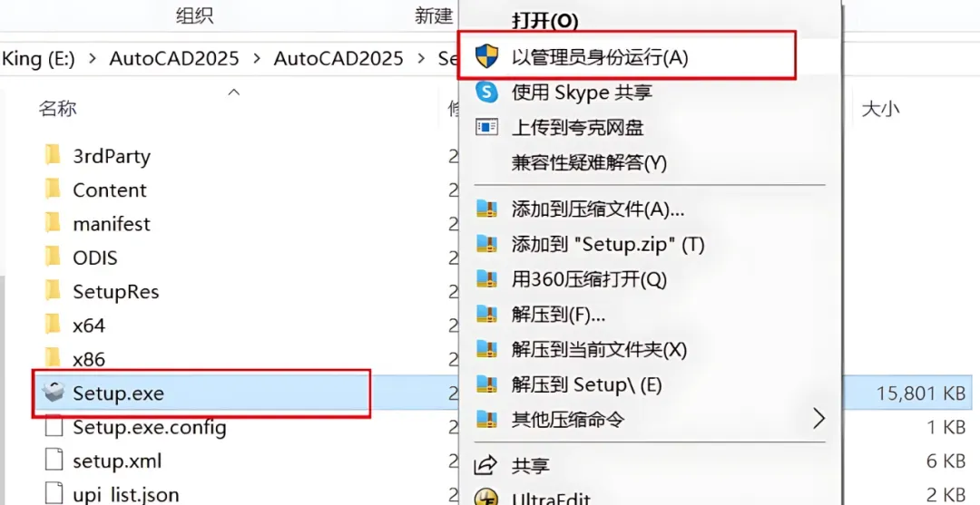Screen dimensions: 980x505
Task: Open the ODIS folder
Action: click(x=94, y=257)
